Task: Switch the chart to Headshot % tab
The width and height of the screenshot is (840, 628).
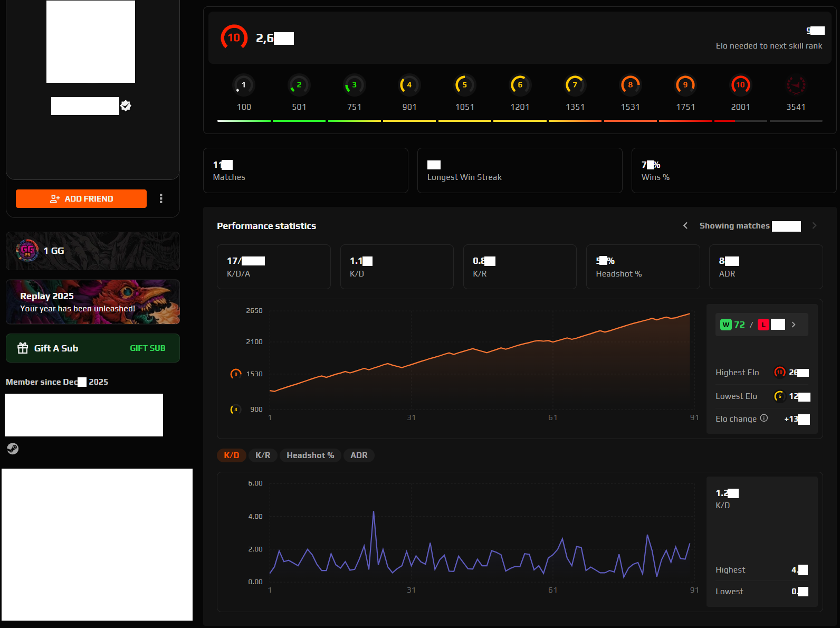Action: pos(310,455)
